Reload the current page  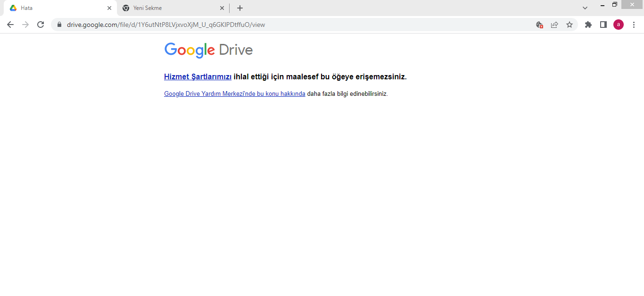(x=41, y=25)
